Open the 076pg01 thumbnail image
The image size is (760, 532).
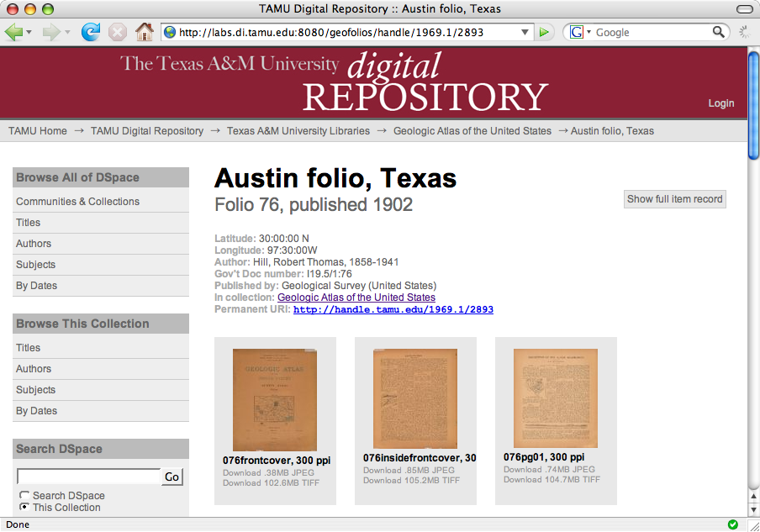pyautogui.click(x=556, y=398)
